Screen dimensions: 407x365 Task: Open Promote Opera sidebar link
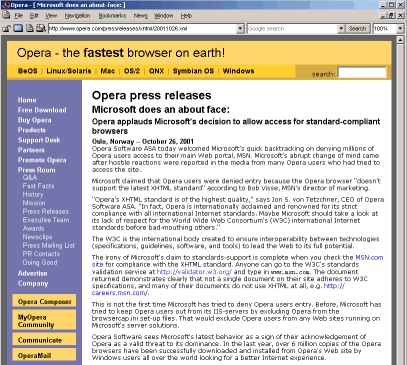42,160
